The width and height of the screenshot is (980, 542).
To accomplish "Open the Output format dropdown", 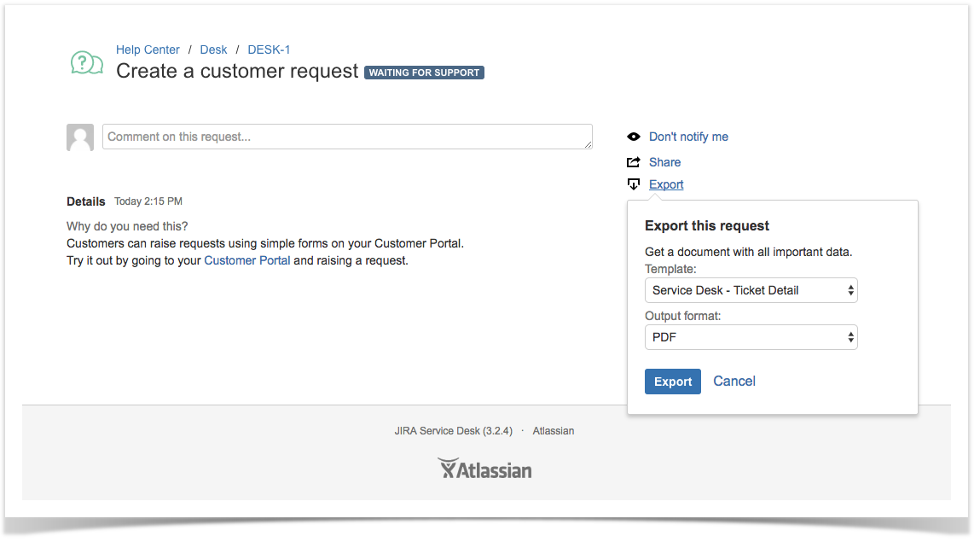I will coord(751,337).
